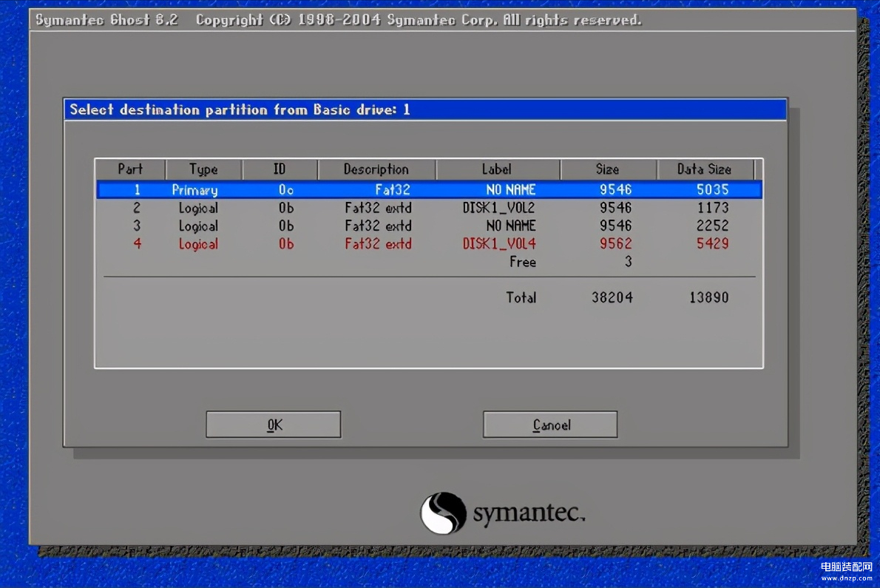Click the Description column header
This screenshot has width=880, height=588.
pos(376,169)
